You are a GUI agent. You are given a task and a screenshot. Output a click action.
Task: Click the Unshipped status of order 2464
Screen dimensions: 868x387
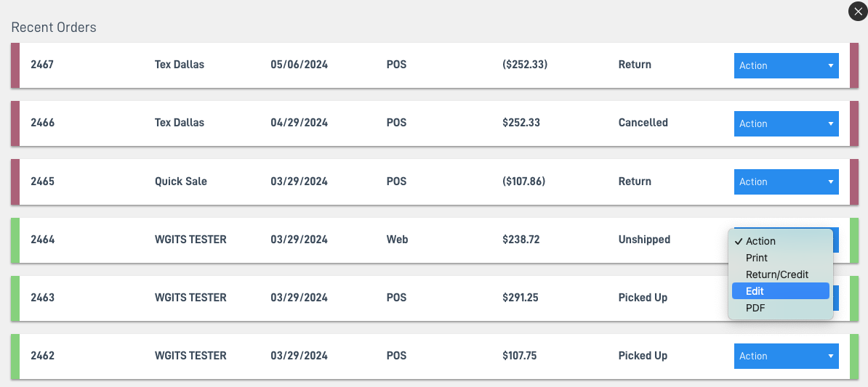pyautogui.click(x=644, y=240)
